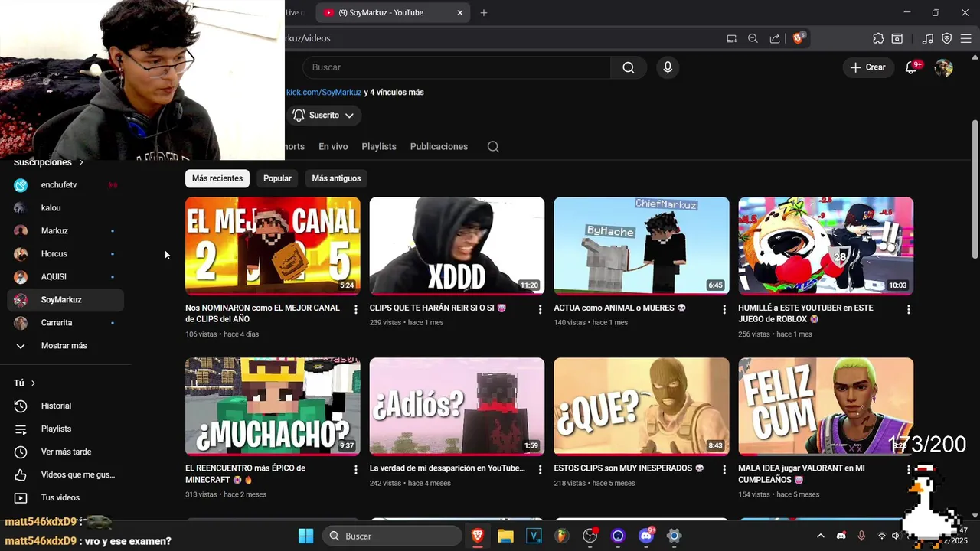Open the kick.com/SoyMarkuz link
980x551 pixels.
point(324,93)
